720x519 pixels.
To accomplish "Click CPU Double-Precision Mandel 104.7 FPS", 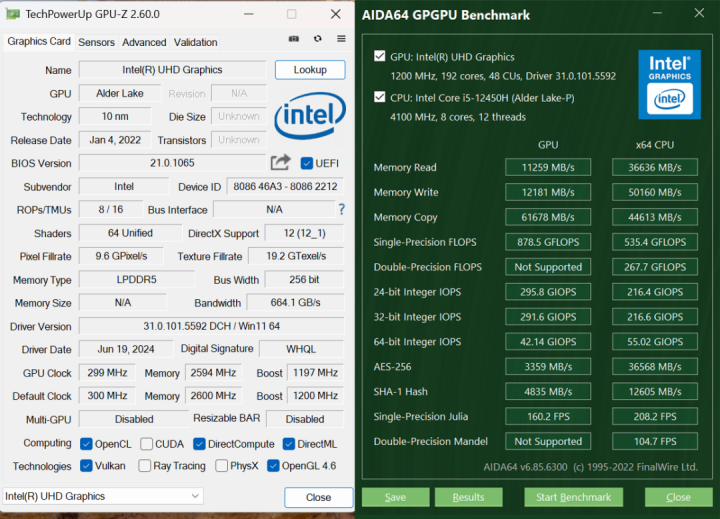I will pyautogui.click(x=655, y=441).
